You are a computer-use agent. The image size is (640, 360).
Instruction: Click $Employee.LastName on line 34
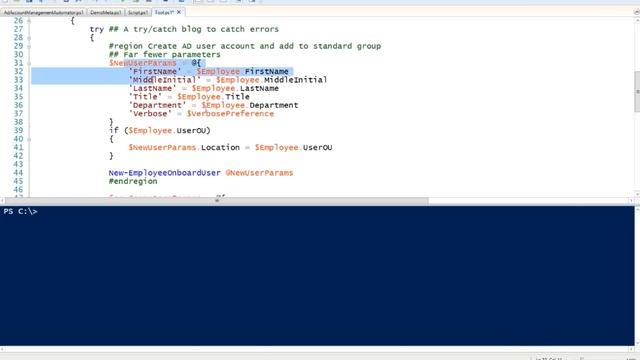[235, 88]
